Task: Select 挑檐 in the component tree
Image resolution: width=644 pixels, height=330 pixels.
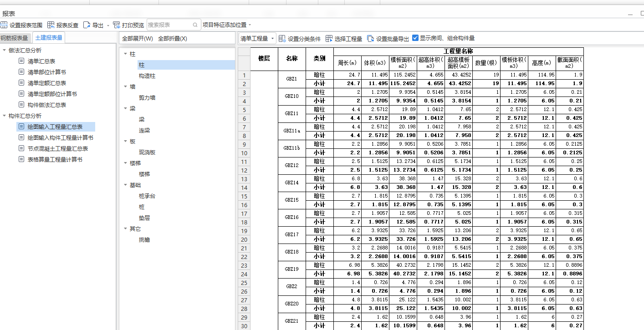Action: pyautogui.click(x=144, y=239)
